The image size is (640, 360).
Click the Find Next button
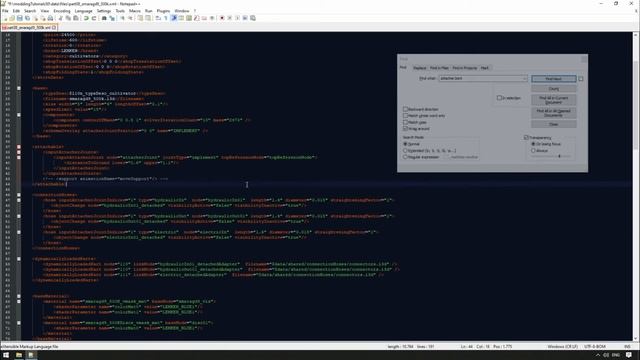(553, 78)
